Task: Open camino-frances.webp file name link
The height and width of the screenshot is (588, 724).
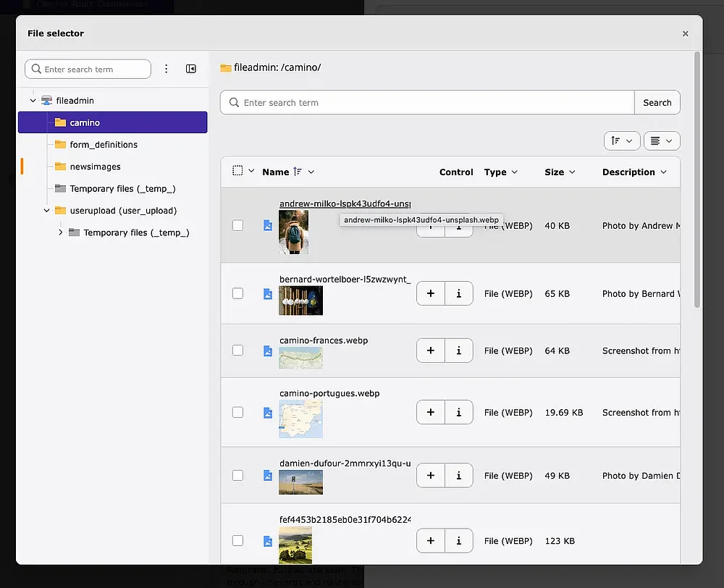Action: pyautogui.click(x=324, y=340)
